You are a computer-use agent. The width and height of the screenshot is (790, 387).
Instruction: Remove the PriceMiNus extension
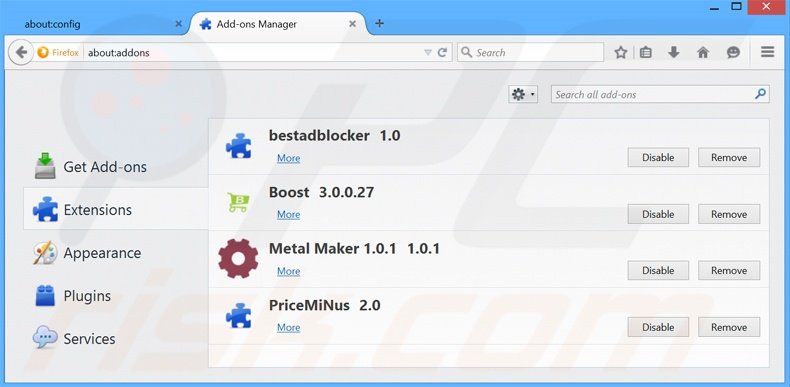(729, 327)
